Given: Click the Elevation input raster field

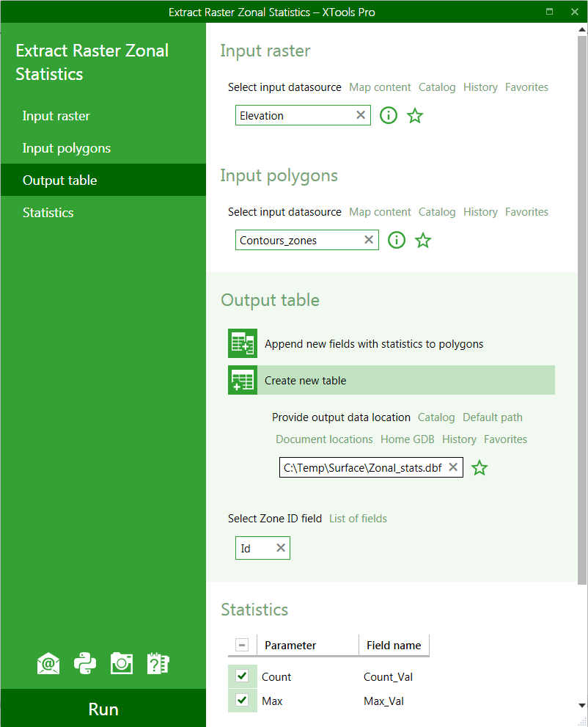Looking at the screenshot, I should pyautogui.click(x=303, y=115).
